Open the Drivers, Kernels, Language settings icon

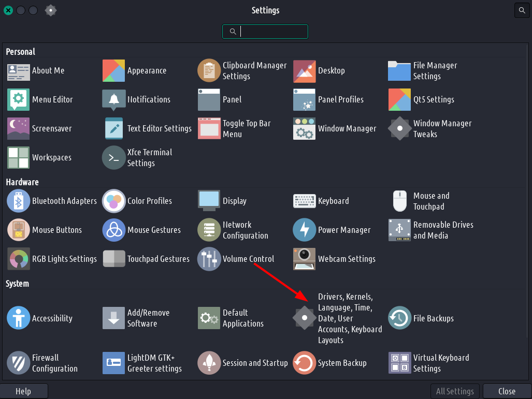(x=305, y=318)
